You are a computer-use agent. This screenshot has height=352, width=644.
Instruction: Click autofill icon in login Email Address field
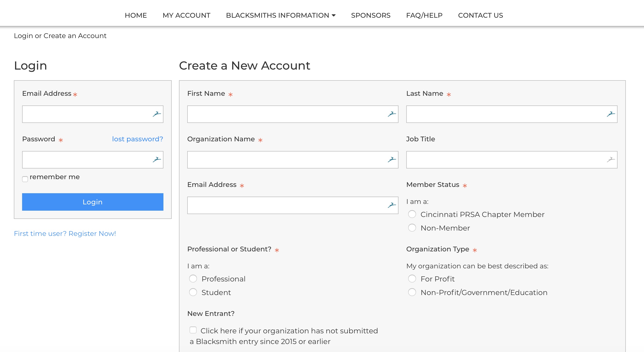pos(157,114)
